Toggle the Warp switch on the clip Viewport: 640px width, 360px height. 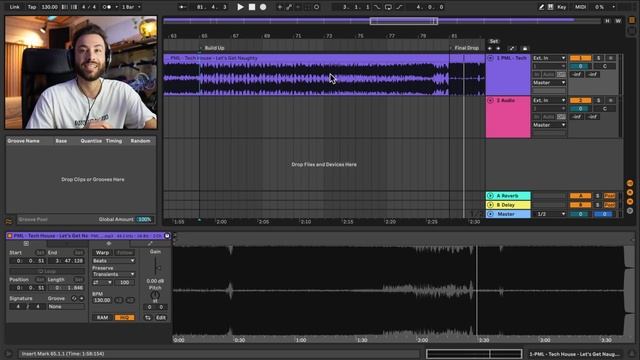tap(102, 253)
